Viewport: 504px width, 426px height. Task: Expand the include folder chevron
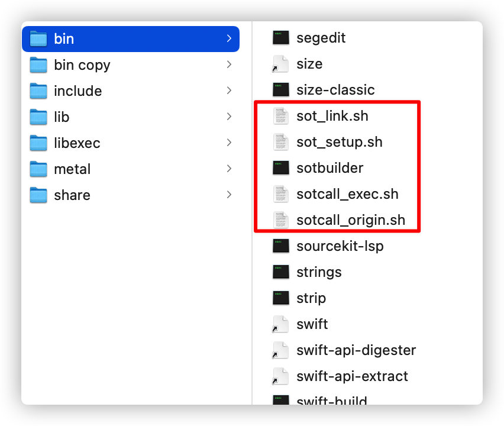pos(229,91)
